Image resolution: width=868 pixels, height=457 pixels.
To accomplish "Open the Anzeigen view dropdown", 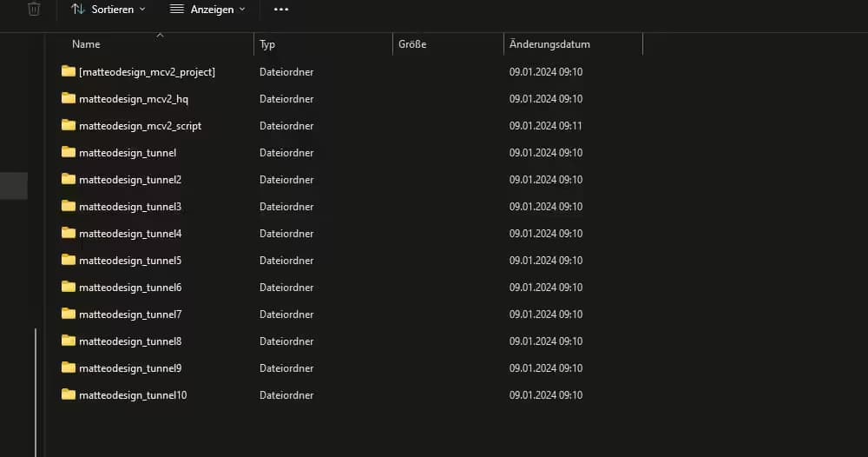I will pyautogui.click(x=207, y=10).
